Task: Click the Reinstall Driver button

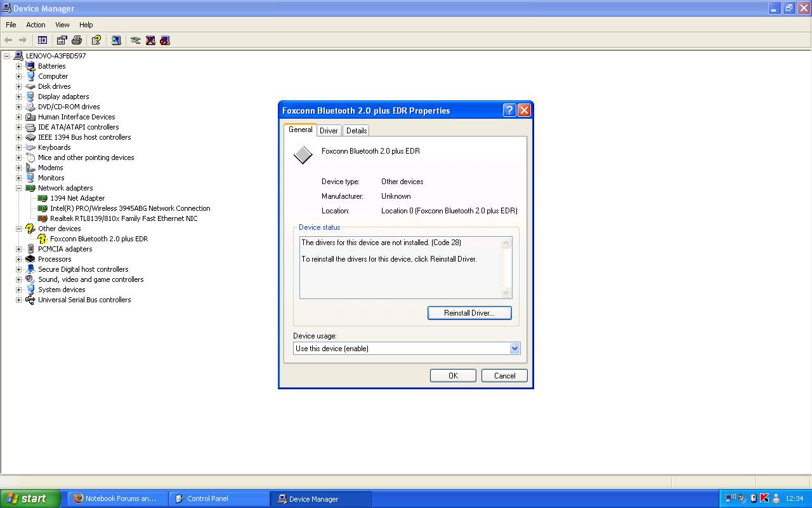Action: tap(469, 312)
